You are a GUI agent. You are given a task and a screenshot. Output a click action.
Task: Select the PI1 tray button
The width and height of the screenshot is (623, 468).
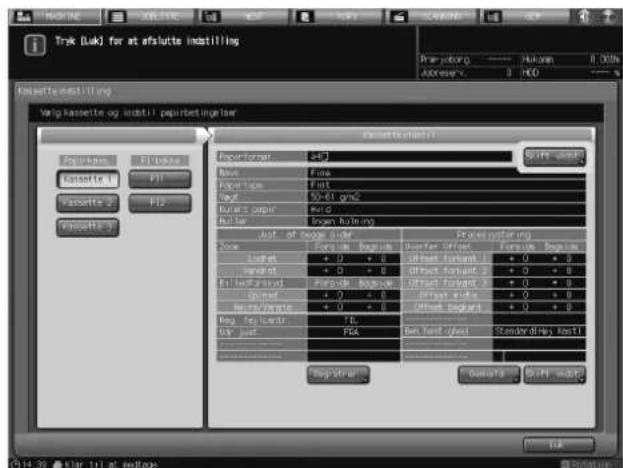[160, 179]
